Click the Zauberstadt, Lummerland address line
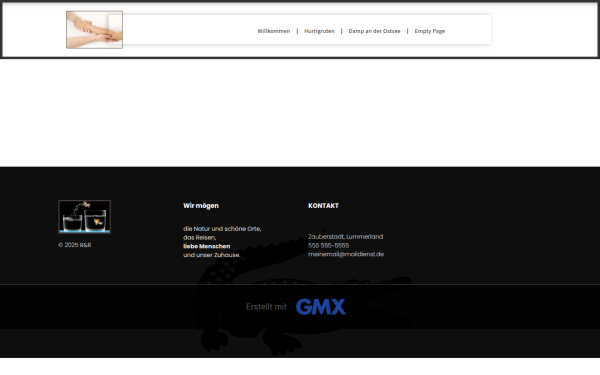Screen dimensions: 600x375 346,236
